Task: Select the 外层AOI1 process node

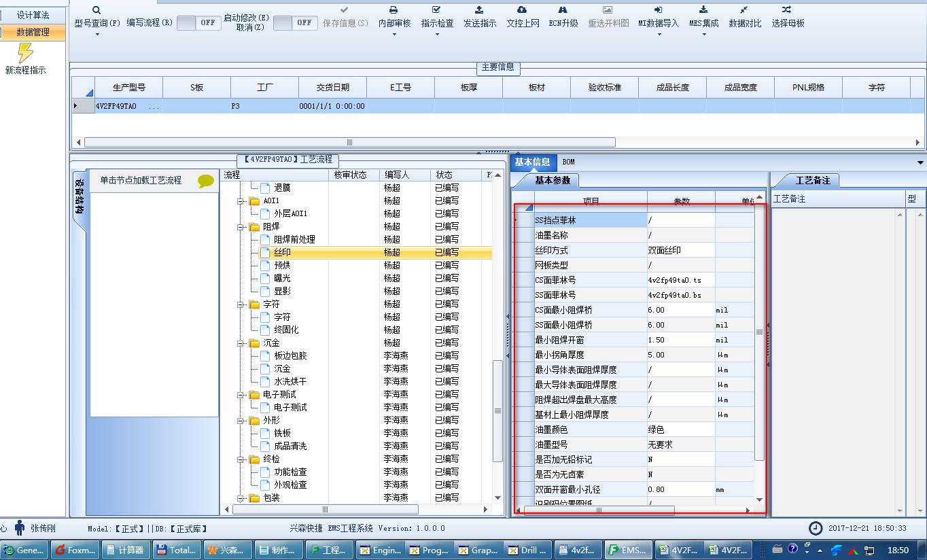Action: click(x=290, y=214)
